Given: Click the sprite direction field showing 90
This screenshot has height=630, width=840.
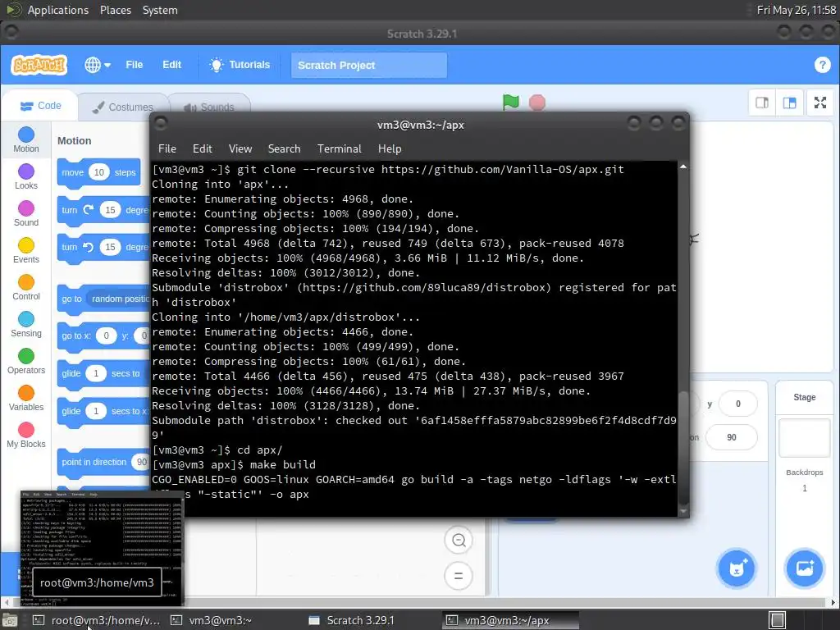Looking at the screenshot, I should [731, 437].
